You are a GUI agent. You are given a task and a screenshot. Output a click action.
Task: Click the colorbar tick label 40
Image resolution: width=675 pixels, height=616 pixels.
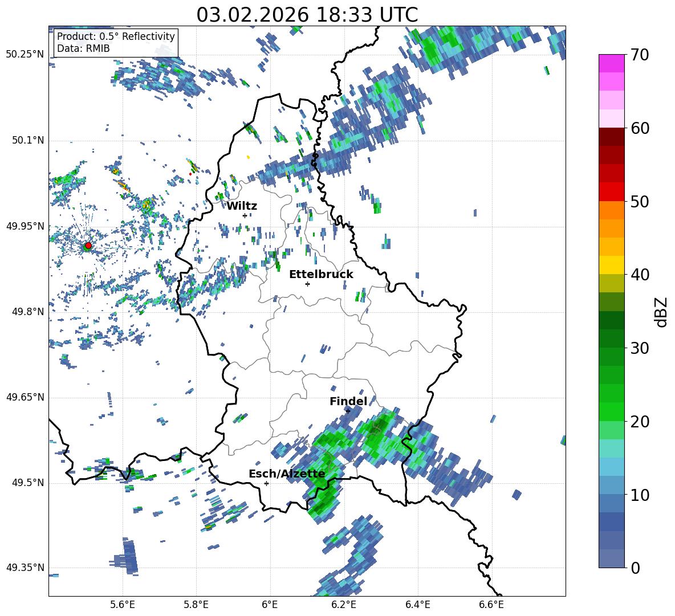click(640, 275)
